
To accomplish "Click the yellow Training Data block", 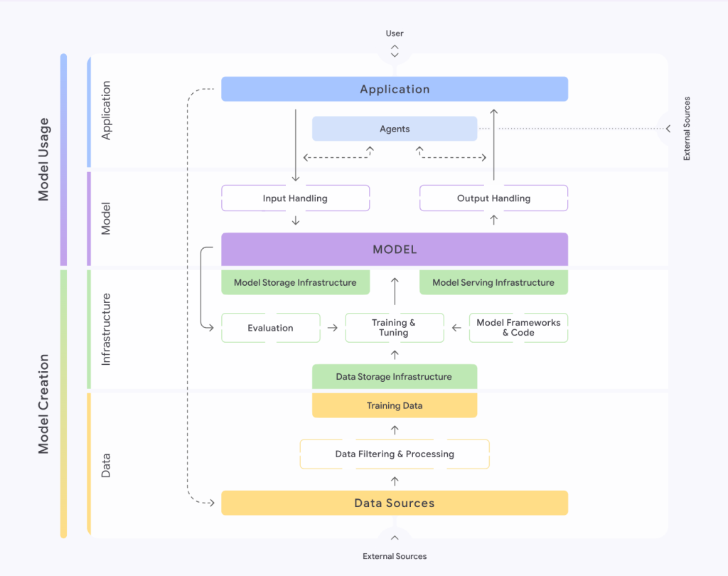I will pos(395,405).
